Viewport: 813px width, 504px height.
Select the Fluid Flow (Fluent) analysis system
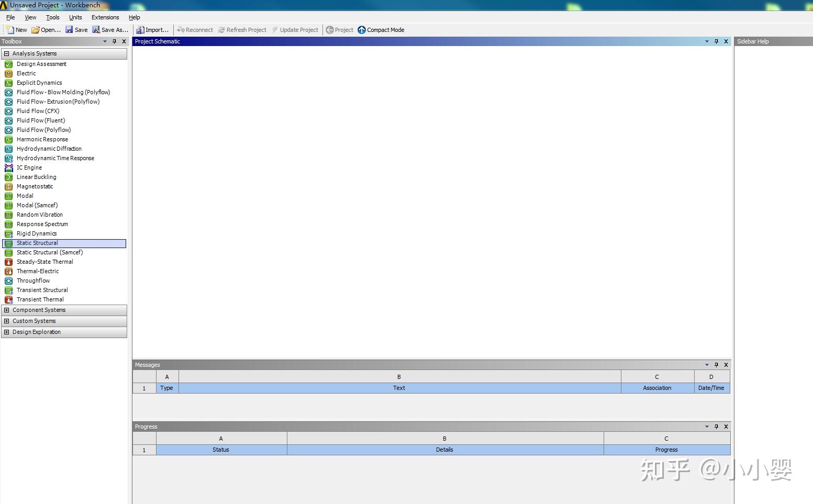point(41,120)
